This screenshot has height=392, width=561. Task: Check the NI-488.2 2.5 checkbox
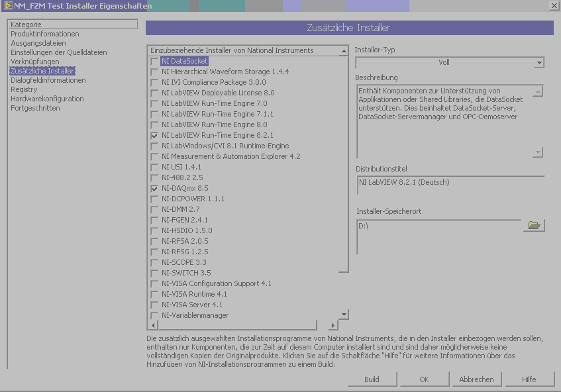tap(154, 177)
